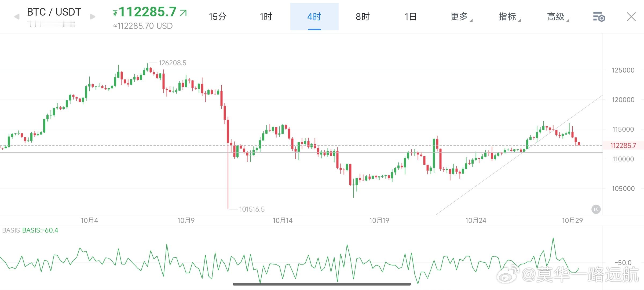
Task: Click the 112285.7 price axis tag
Action: 623,146
